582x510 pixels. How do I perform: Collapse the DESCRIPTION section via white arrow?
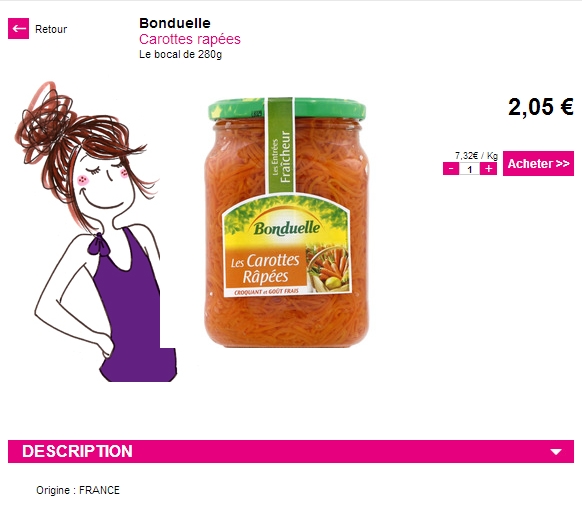tap(556, 452)
